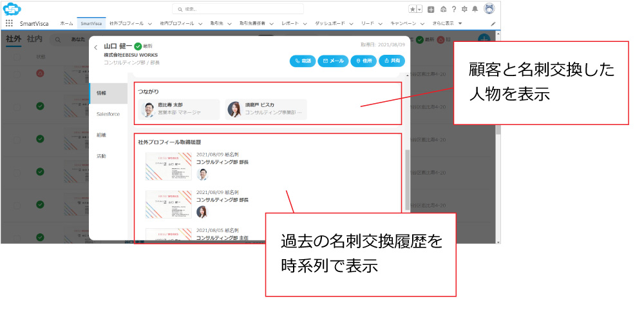Open 須磨戸 ビスカ connection card
This screenshot has width=644, height=312.
(266, 110)
